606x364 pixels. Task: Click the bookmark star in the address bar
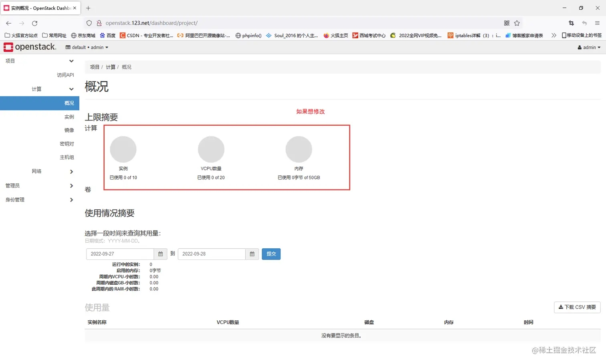click(x=517, y=23)
